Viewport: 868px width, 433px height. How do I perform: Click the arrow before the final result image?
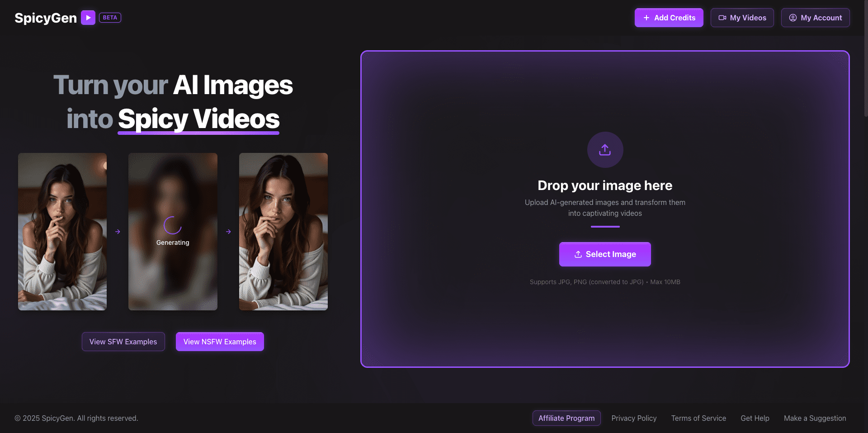[228, 232]
